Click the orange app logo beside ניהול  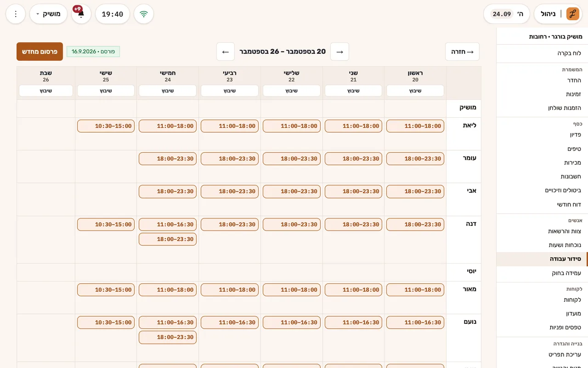(572, 14)
